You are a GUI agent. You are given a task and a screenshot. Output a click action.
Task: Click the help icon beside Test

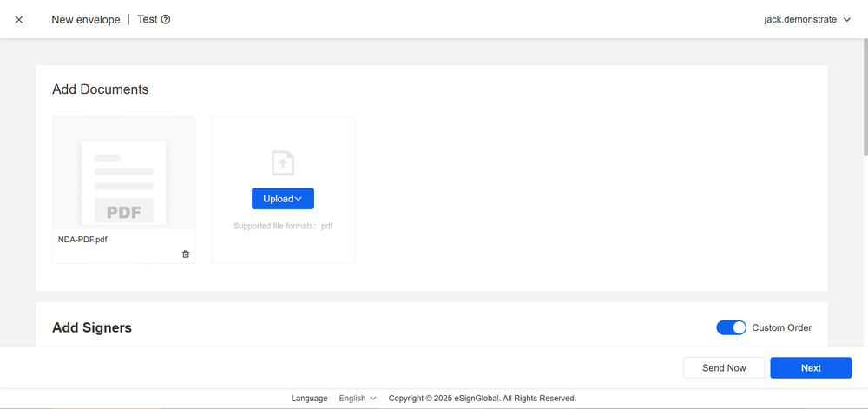tap(166, 19)
